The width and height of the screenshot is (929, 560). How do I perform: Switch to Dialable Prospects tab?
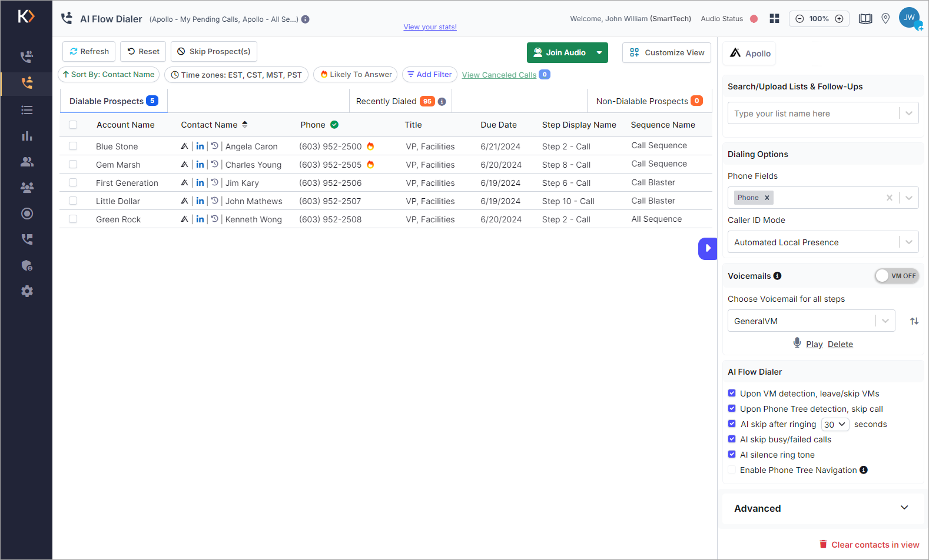(x=114, y=101)
